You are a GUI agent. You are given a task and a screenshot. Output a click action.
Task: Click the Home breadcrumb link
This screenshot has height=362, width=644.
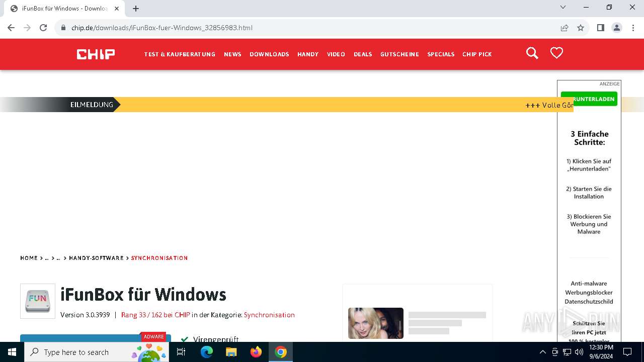point(29,258)
